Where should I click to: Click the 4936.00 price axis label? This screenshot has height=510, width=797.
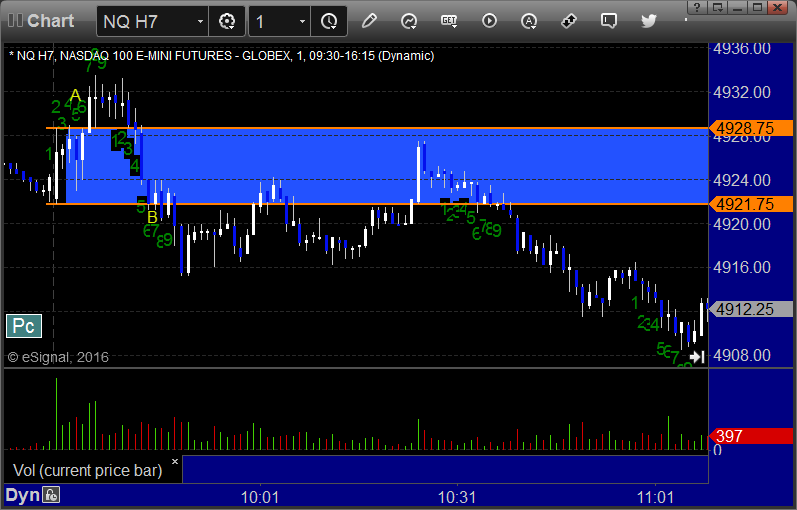pyautogui.click(x=742, y=49)
